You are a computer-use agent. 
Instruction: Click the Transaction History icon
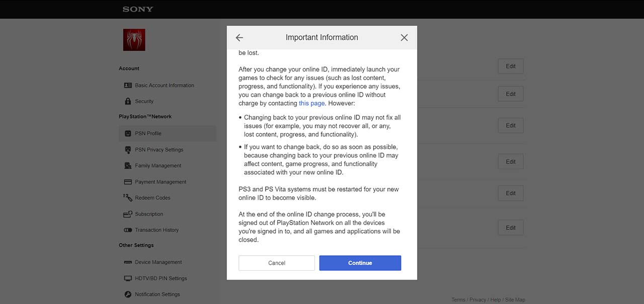click(x=128, y=230)
